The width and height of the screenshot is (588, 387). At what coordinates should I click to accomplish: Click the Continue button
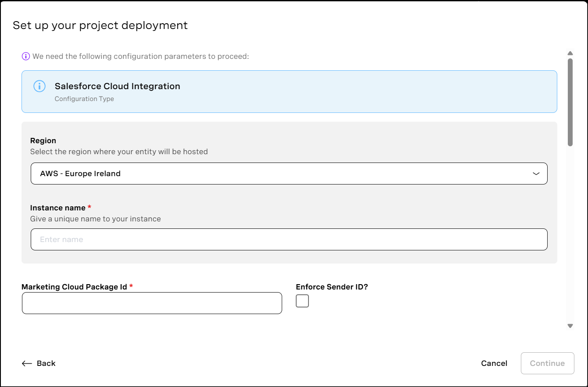pos(548,363)
